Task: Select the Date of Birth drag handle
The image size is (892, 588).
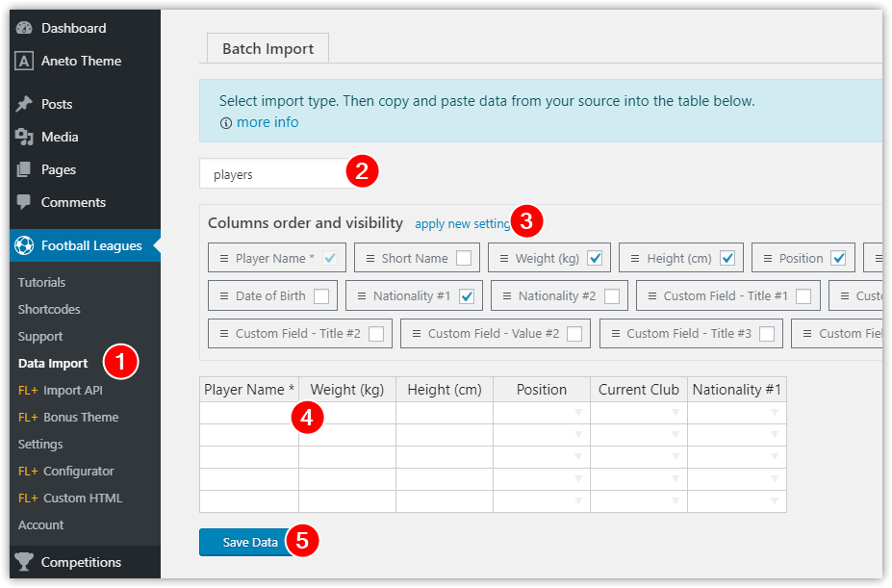Action: (224, 296)
